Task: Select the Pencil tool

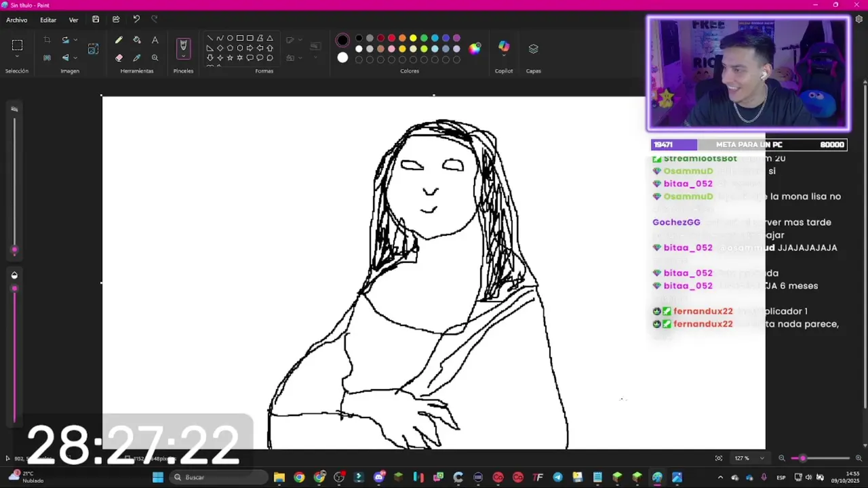Action: [x=119, y=40]
